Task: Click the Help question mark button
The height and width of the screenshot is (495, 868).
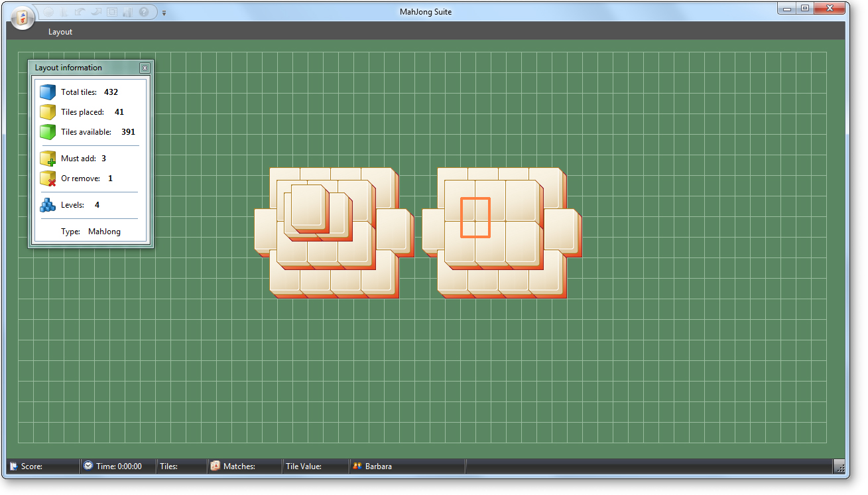Action: point(144,12)
